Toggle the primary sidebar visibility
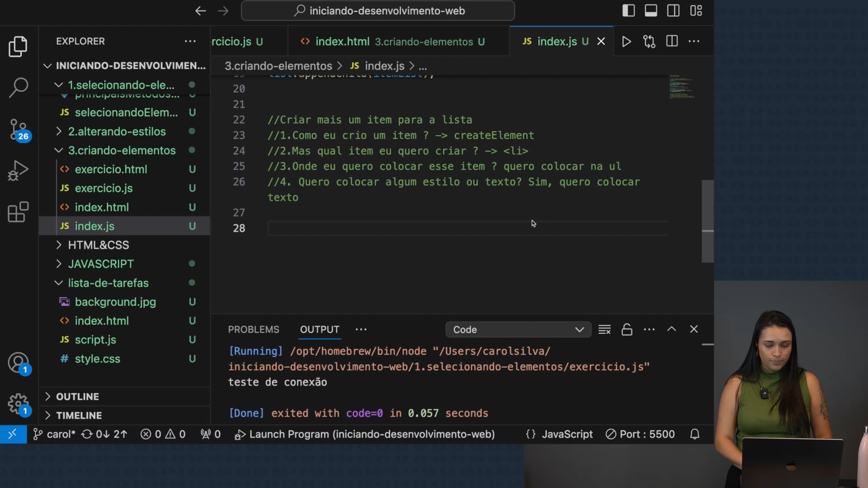 coord(628,11)
